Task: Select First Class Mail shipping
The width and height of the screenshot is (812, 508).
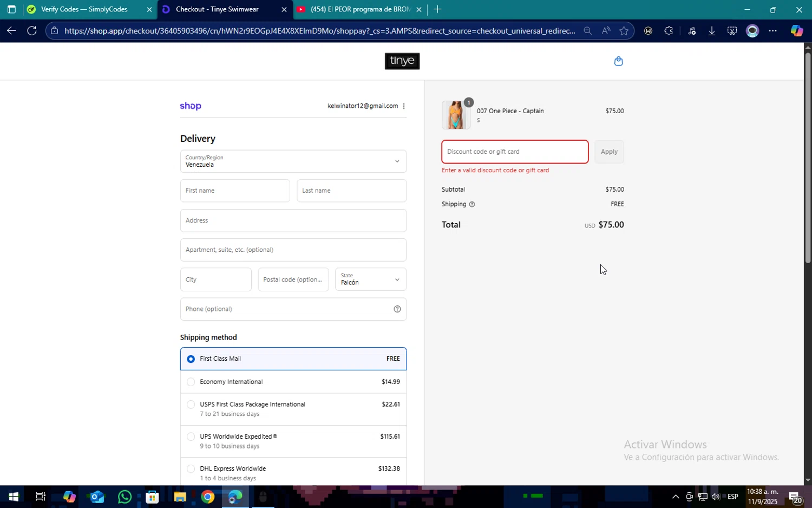Action: [x=293, y=359]
